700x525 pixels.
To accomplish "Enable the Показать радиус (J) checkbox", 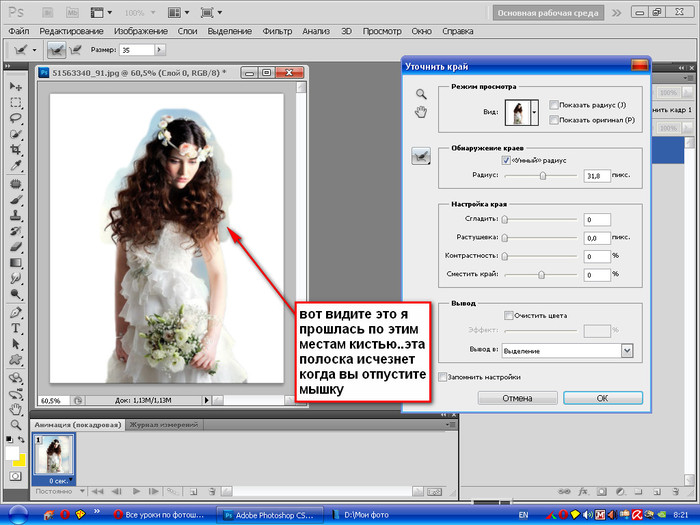I will point(554,104).
